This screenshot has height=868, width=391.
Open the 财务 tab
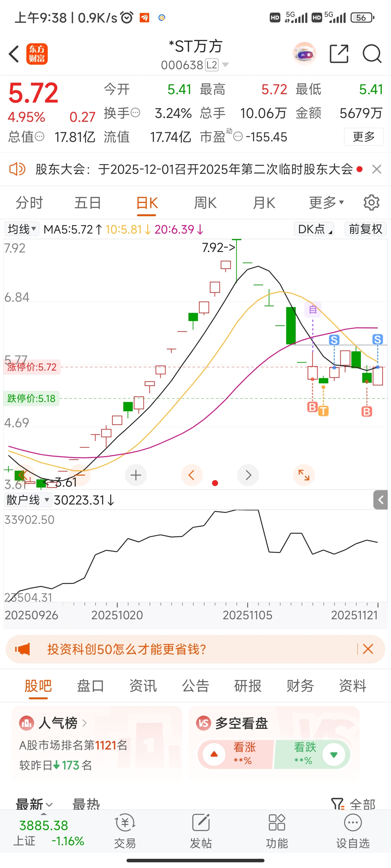tap(300, 686)
